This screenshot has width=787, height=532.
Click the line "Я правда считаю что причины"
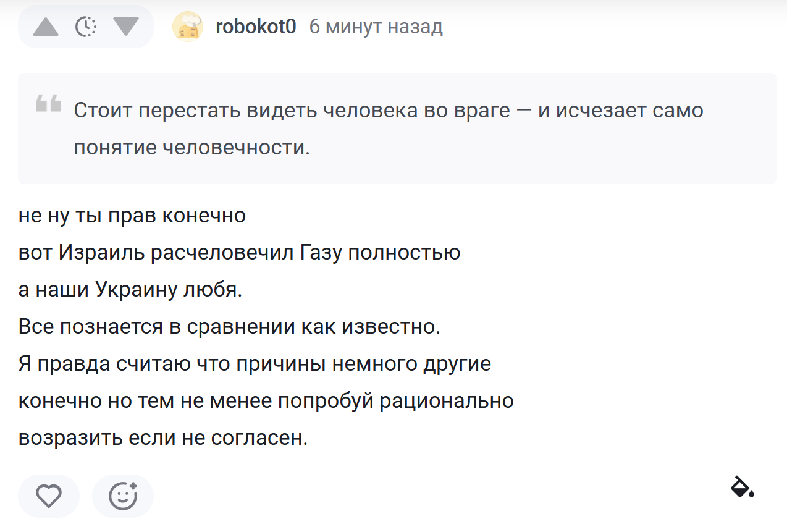tap(255, 364)
